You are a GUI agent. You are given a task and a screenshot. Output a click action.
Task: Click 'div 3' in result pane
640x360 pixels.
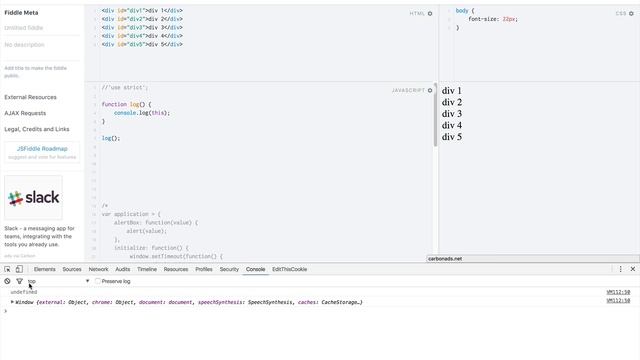tap(452, 114)
